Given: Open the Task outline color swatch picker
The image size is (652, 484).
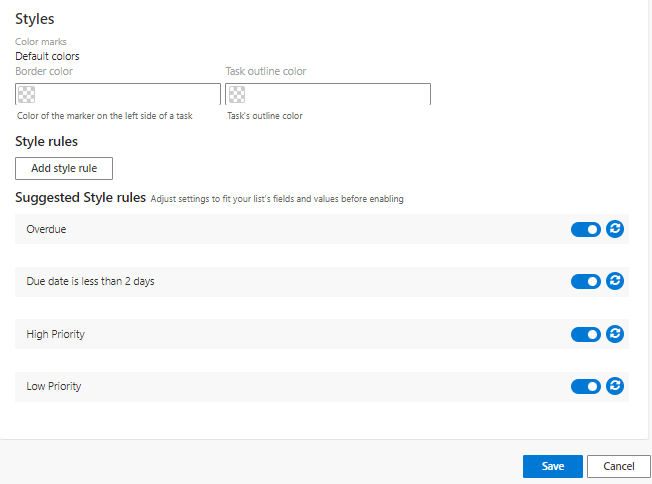Looking at the screenshot, I should tap(237, 94).
